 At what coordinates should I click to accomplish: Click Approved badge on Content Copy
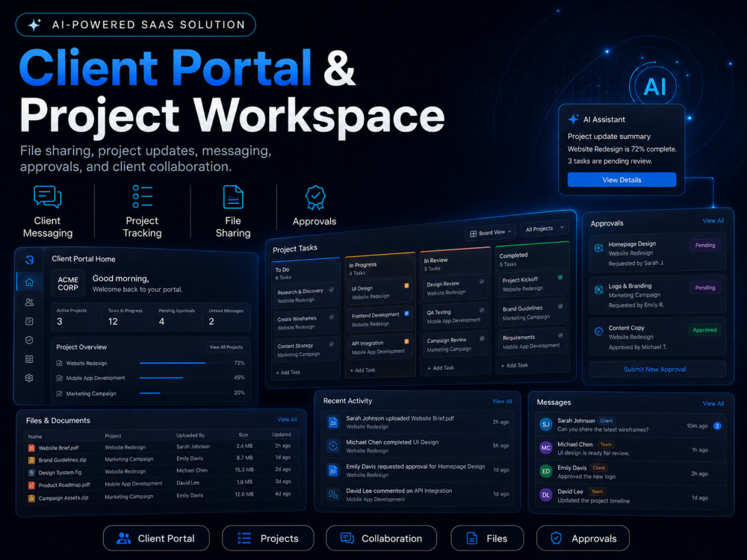(x=704, y=330)
